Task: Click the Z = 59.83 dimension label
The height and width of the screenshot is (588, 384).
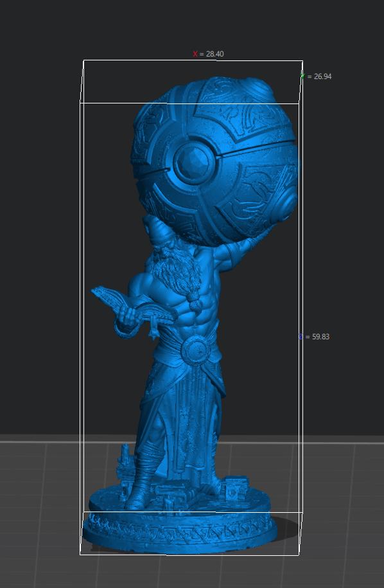Action: coord(314,337)
